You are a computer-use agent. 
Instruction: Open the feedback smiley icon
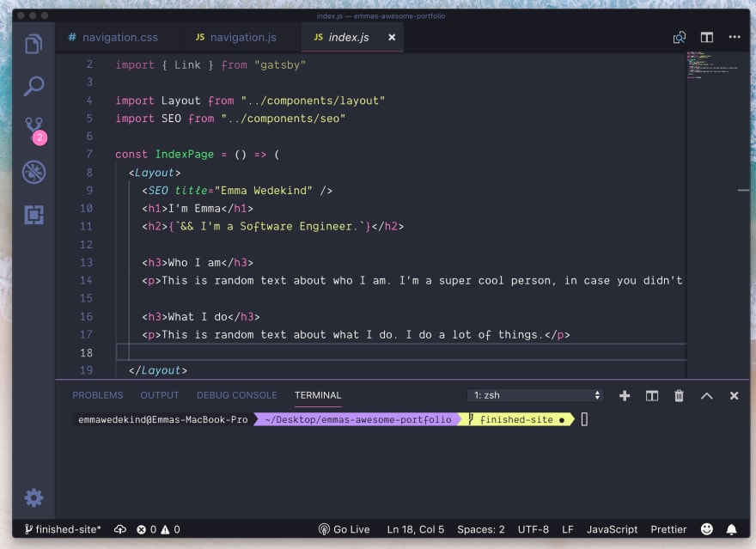click(x=707, y=529)
